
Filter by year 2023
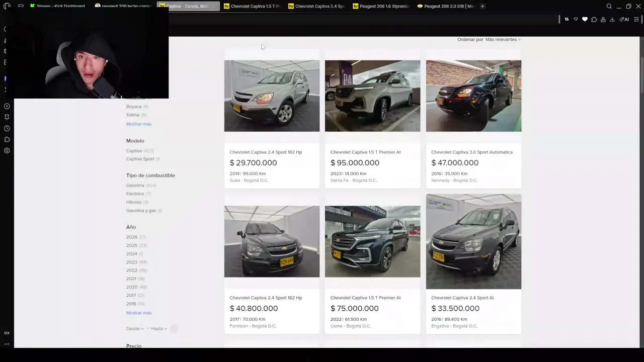tap(136, 262)
